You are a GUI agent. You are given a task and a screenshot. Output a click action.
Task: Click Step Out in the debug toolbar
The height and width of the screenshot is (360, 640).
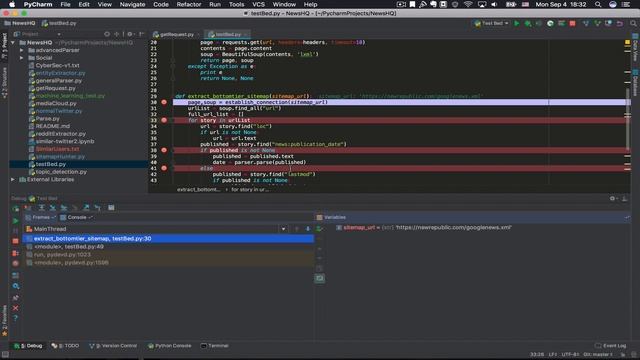pos(86,208)
